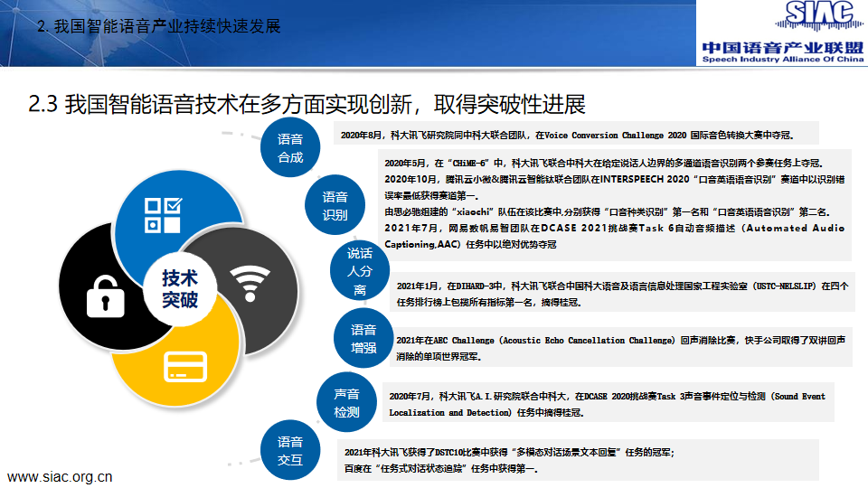Click the SIAC logo at top right

(x=819, y=15)
